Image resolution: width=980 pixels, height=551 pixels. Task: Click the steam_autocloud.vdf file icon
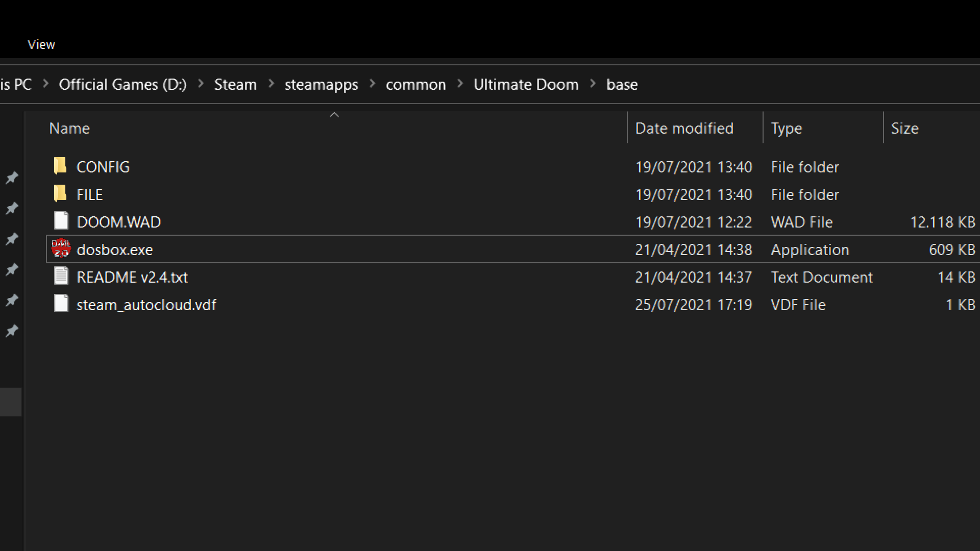point(61,304)
